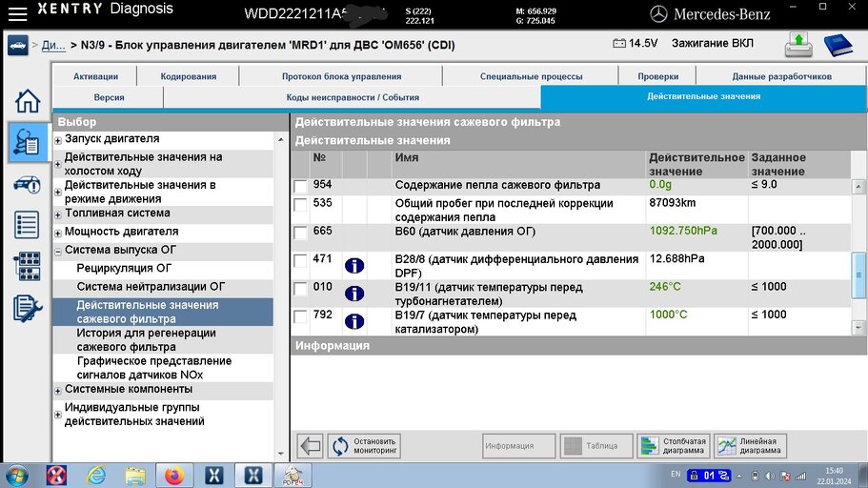Open Линейная диаграмма view
Image resolution: width=868 pixels, height=488 pixels.
pos(750,445)
